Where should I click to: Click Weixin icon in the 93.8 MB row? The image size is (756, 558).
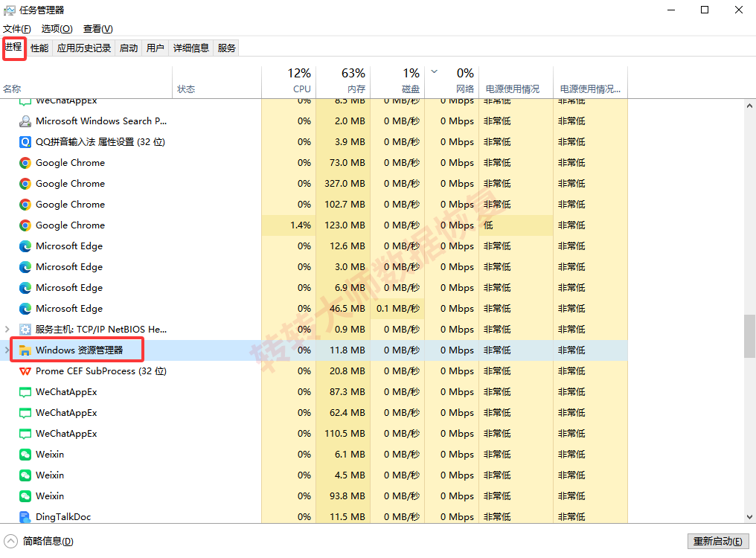click(x=25, y=496)
